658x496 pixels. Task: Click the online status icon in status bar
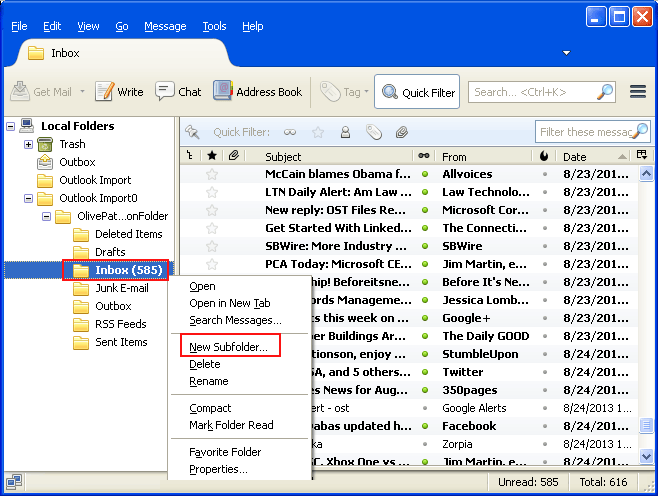pos(14,482)
